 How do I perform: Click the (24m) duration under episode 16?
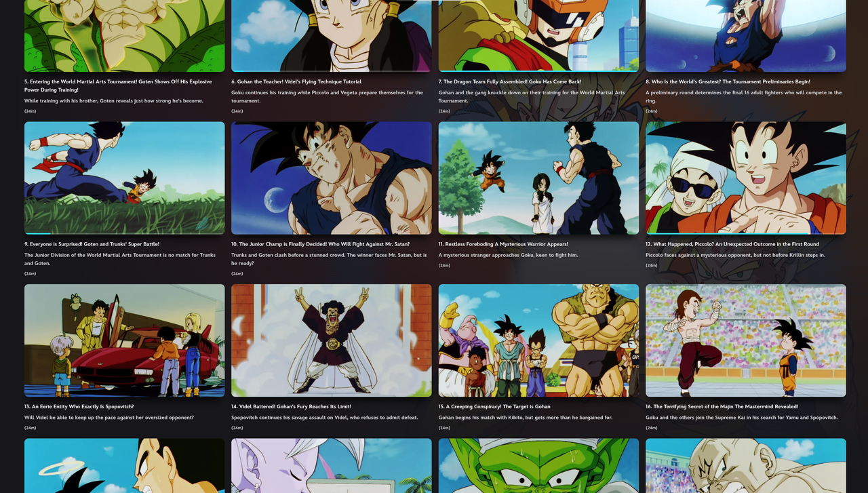(651, 428)
